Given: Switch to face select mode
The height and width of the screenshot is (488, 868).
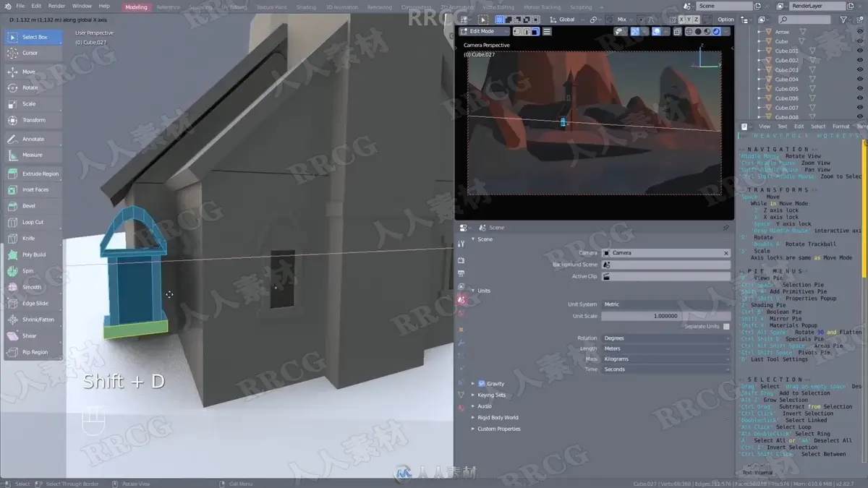Looking at the screenshot, I should [x=535, y=32].
